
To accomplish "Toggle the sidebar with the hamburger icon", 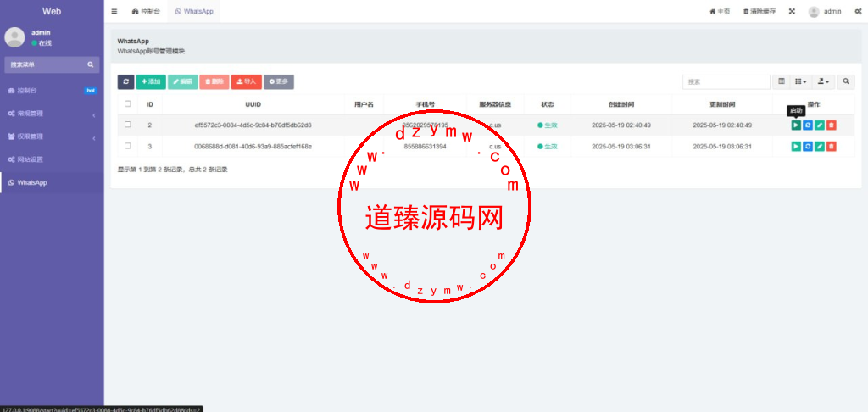I will (114, 11).
